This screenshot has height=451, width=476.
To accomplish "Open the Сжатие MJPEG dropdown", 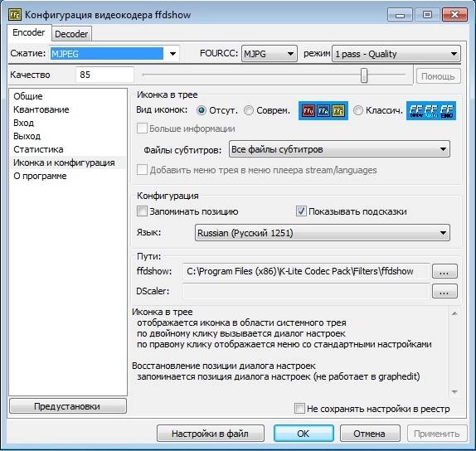I will click(x=172, y=54).
